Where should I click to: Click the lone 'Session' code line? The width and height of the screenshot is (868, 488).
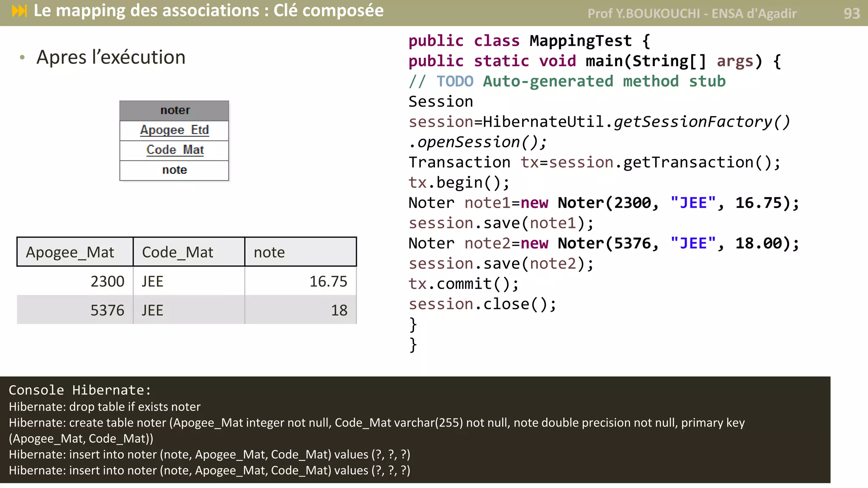click(441, 102)
